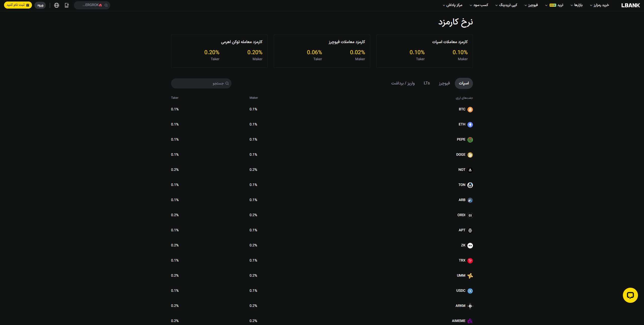The width and height of the screenshot is (644, 325).
Task: Click the جستجو search field
Action: (201, 83)
